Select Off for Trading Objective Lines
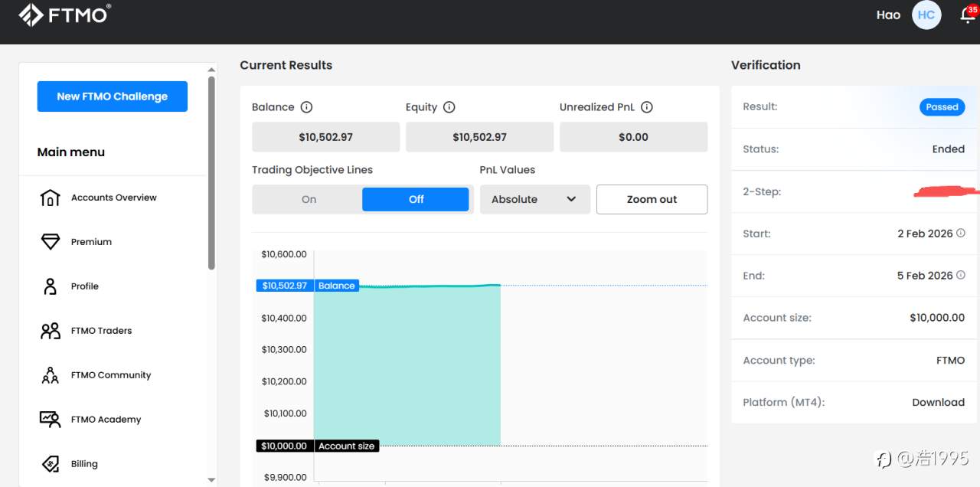Viewport: 980px width, 487px height. pos(416,199)
